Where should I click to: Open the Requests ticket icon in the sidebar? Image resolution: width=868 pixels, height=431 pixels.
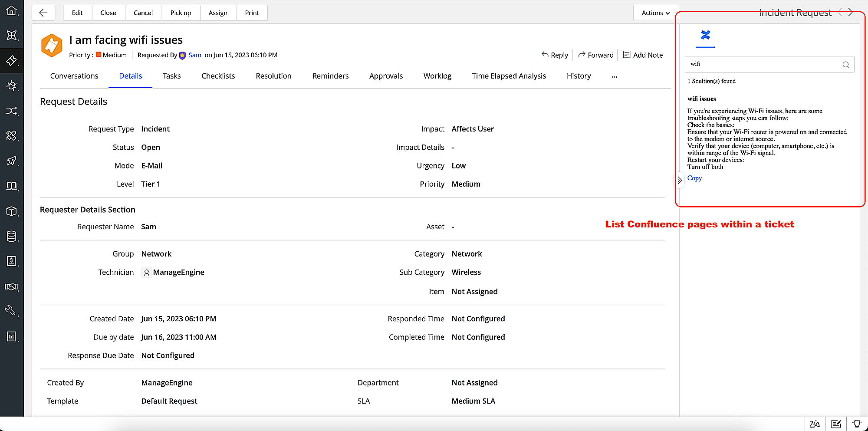point(12,61)
